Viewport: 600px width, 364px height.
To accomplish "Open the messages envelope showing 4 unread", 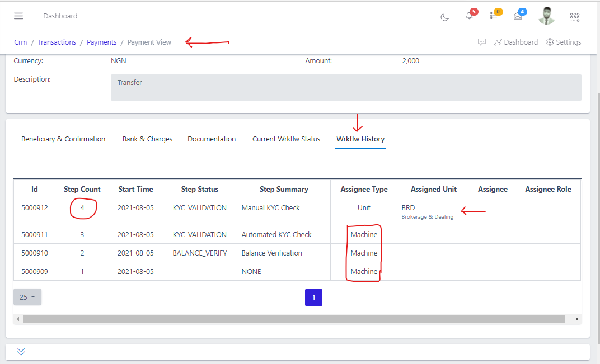I will 518,16.
